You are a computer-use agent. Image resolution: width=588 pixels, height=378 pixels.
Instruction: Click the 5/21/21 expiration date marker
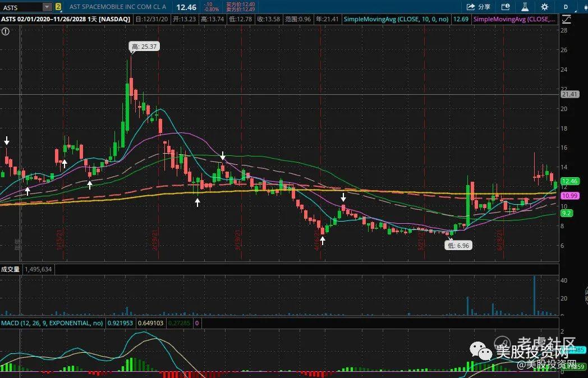(x=421, y=240)
